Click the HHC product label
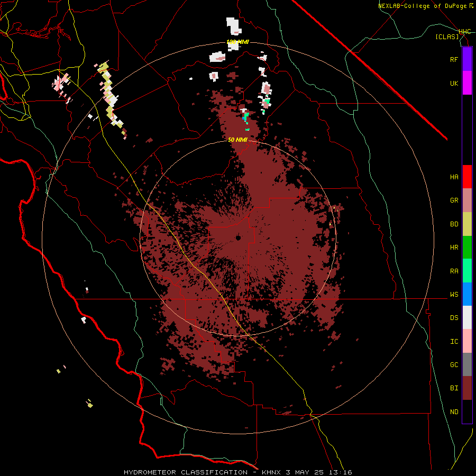The height and width of the screenshot is (476, 476). [x=464, y=32]
